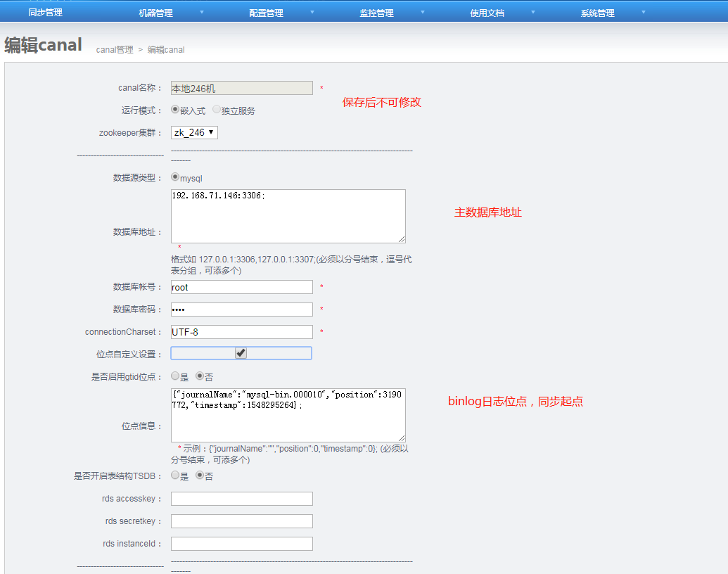Image resolution: width=728 pixels, height=574 pixels.
Task: Click the connectionCharset UTF-8 field
Action: pyautogui.click(x=241, y=332)
